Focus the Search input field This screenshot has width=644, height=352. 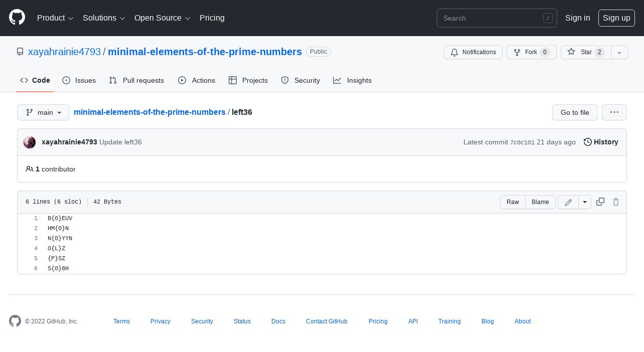coord(497,18)
